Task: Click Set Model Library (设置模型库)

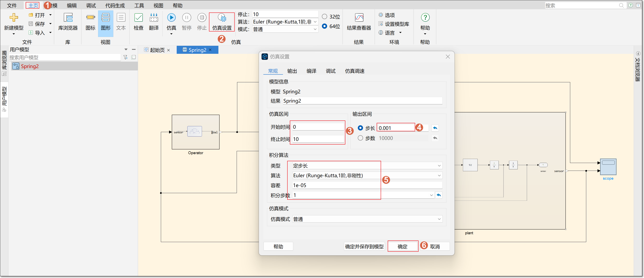Action: click(394, 24)
